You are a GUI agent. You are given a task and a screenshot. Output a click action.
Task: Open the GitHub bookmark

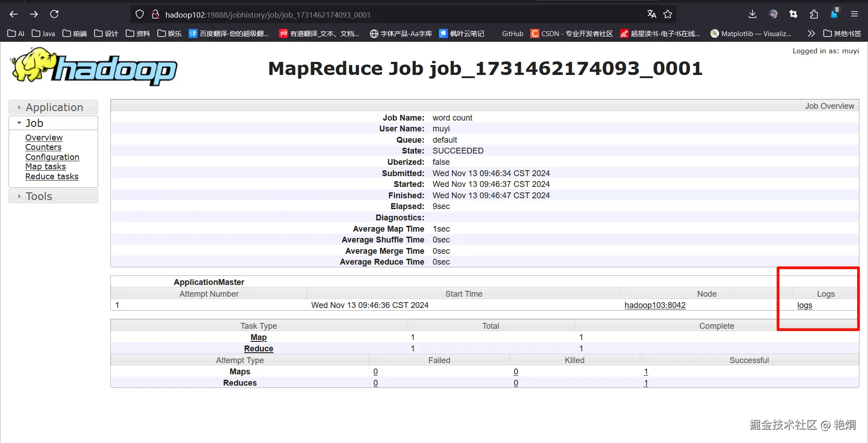tap(512, 33)
